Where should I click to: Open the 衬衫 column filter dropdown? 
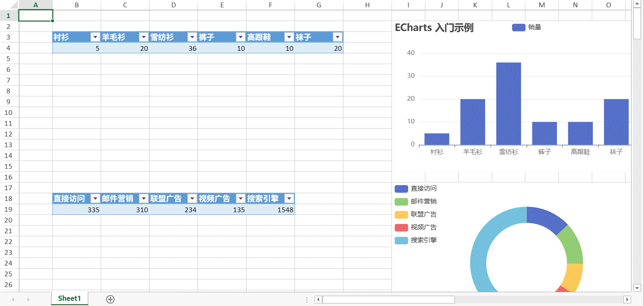(x=95, y=37)
